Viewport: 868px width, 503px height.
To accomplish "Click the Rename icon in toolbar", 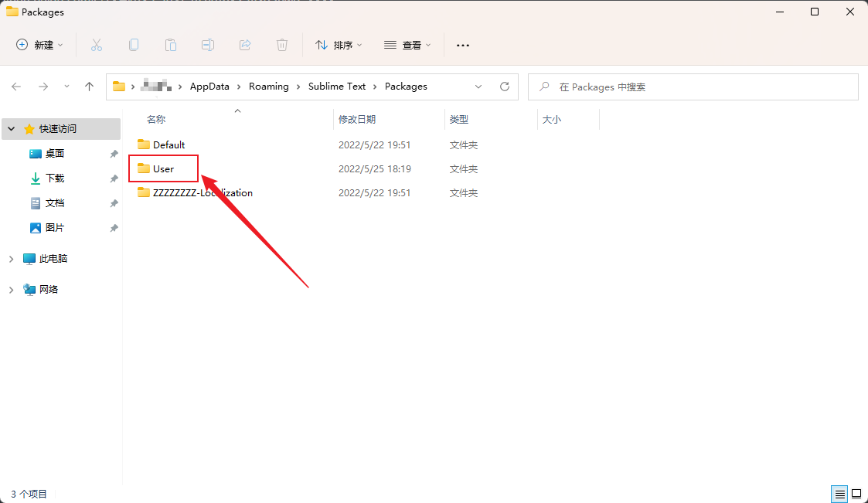I will coord(208,45).
